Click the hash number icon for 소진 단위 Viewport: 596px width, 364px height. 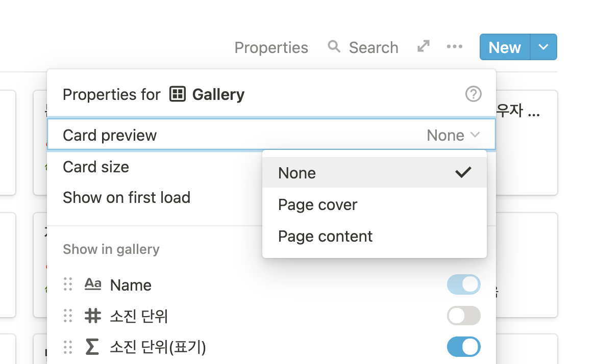coord(92,316)
